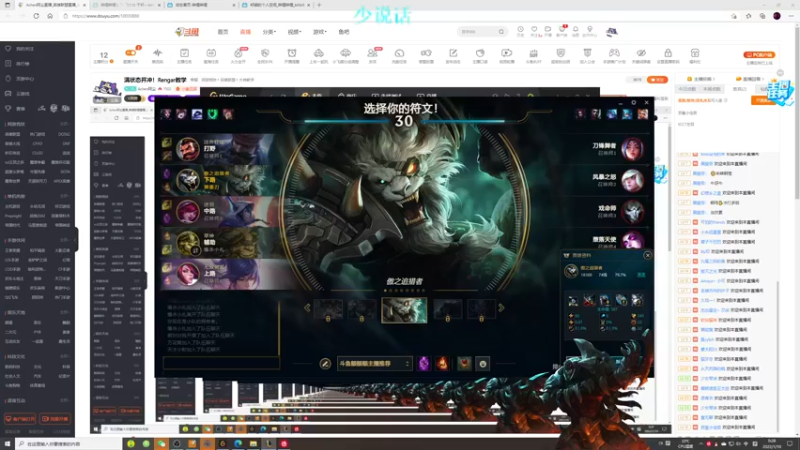Open the alarm clock icon in streamer toolbar
Screen dimensions: 800x450
(x=292, y=53)
